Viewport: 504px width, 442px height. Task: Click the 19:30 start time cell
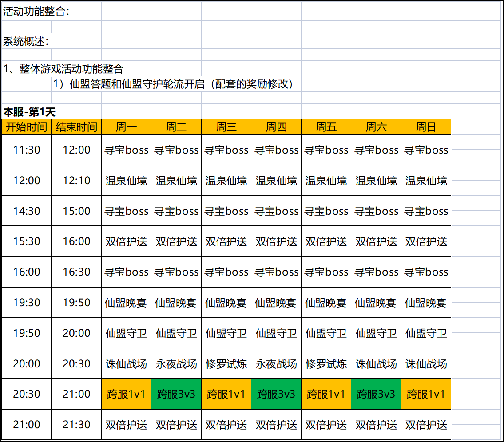click(x=26, y=303)
